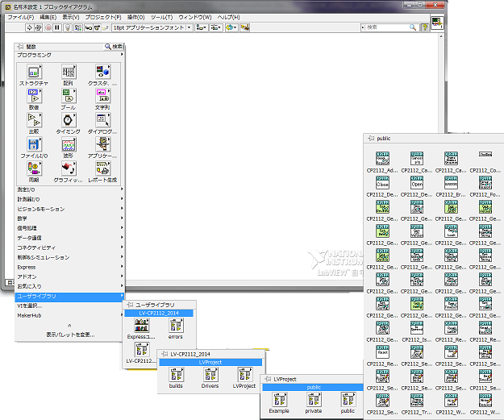504x420 pixels.
Task: Open the ファイル(F) menu
Action: point(21,18)
